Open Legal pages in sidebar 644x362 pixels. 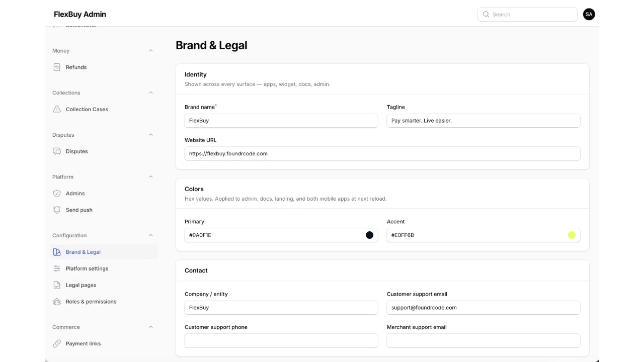pos(104,285)
